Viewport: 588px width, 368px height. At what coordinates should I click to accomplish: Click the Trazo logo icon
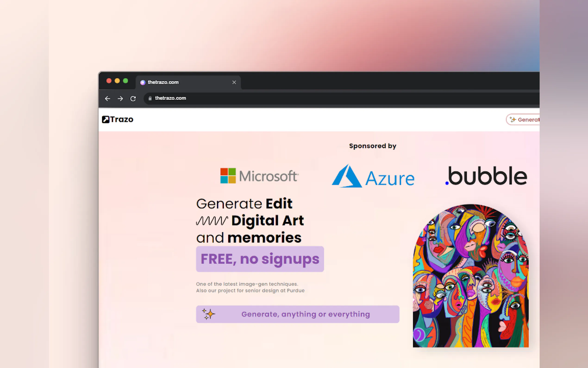(x=106, y=119)
